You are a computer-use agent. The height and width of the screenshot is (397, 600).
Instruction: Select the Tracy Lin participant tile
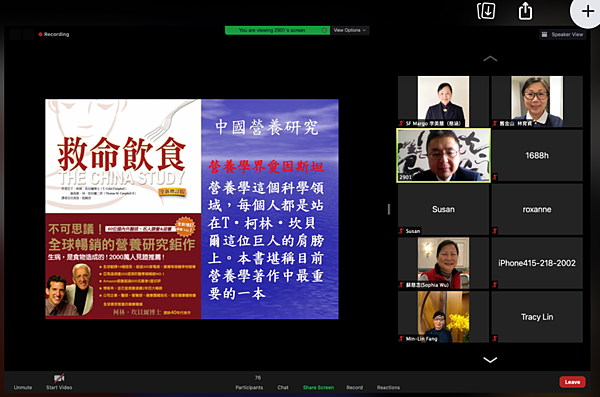click(537, 317)
